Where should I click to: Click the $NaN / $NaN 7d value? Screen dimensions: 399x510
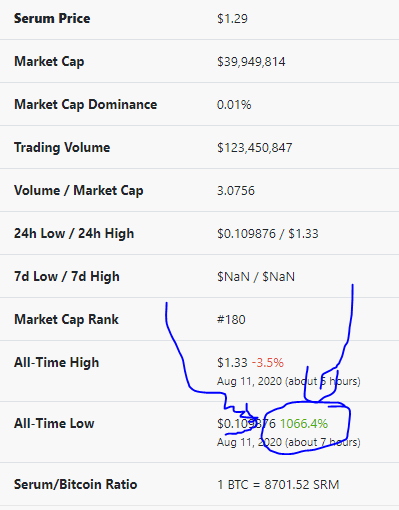[256, 277]
